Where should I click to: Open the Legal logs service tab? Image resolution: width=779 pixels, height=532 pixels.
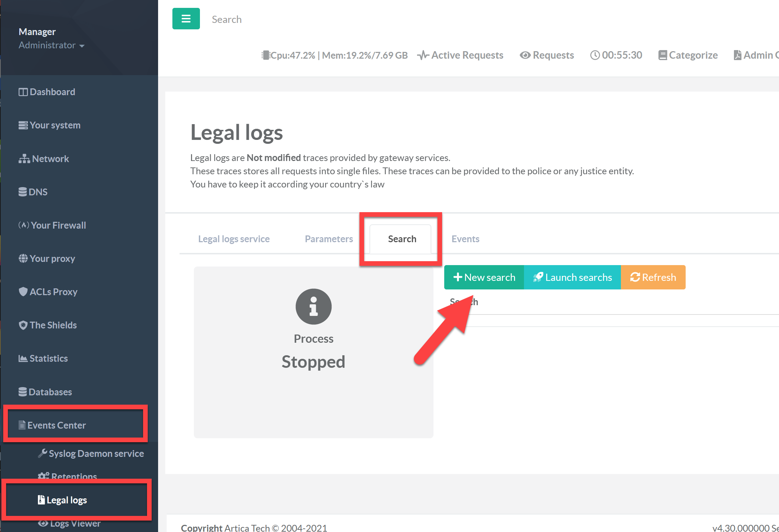(x=234, y=239)
